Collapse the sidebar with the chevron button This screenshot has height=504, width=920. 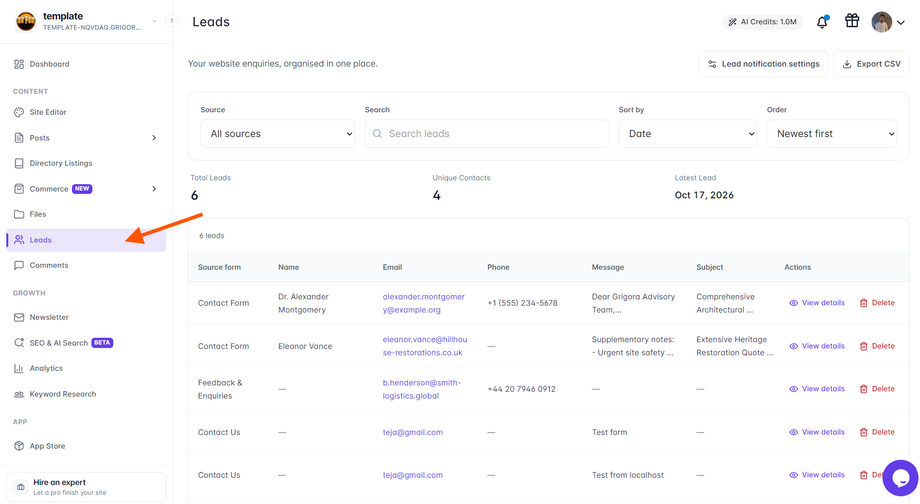coord(171,21)
